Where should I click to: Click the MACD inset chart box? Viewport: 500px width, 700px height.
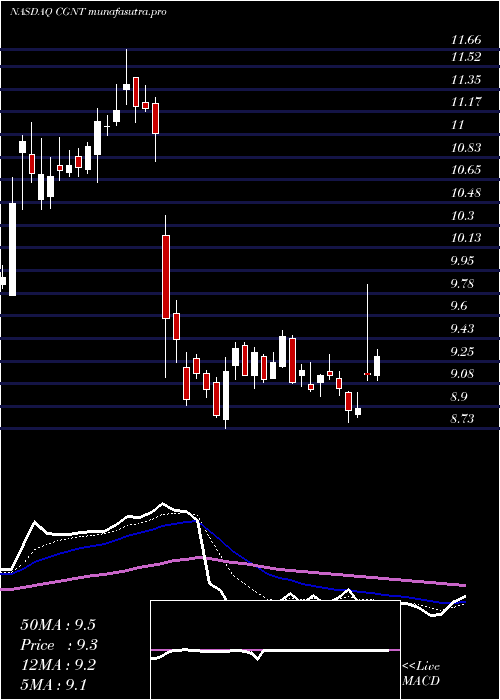[275, 650]
